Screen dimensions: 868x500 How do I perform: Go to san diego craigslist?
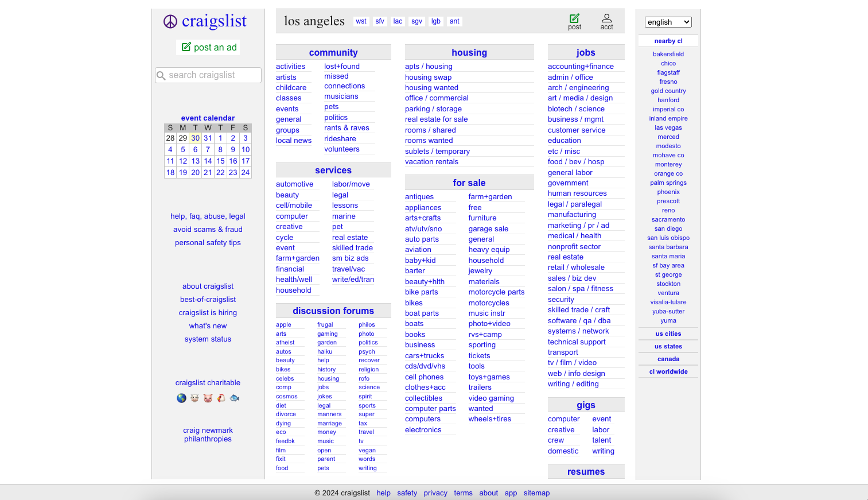[x=668, y=228]
